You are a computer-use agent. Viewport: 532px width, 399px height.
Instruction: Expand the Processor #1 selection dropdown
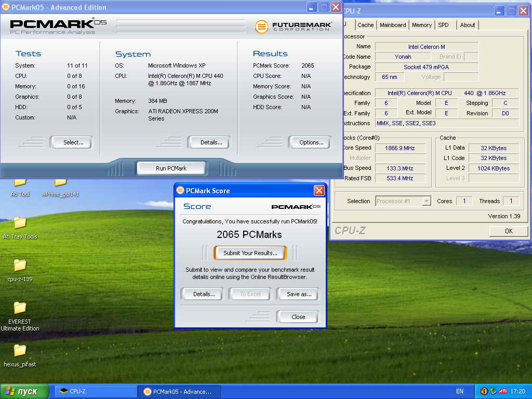[x=427, y=201]
